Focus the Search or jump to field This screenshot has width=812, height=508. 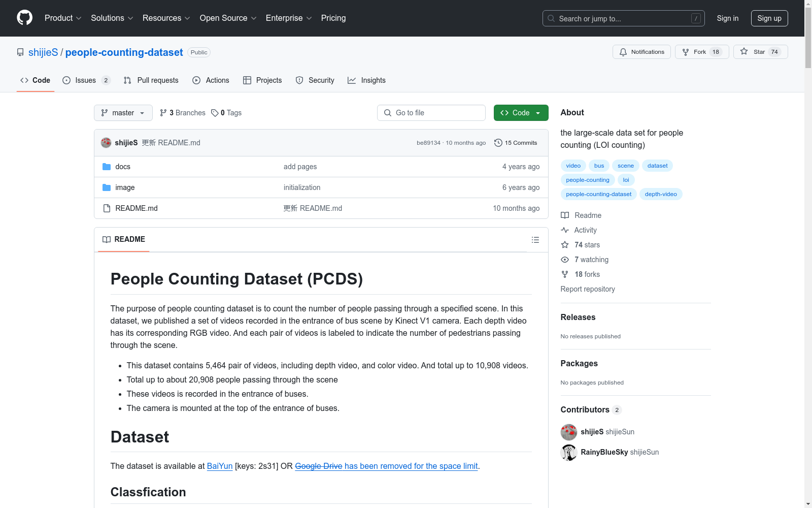pos(624,18)
